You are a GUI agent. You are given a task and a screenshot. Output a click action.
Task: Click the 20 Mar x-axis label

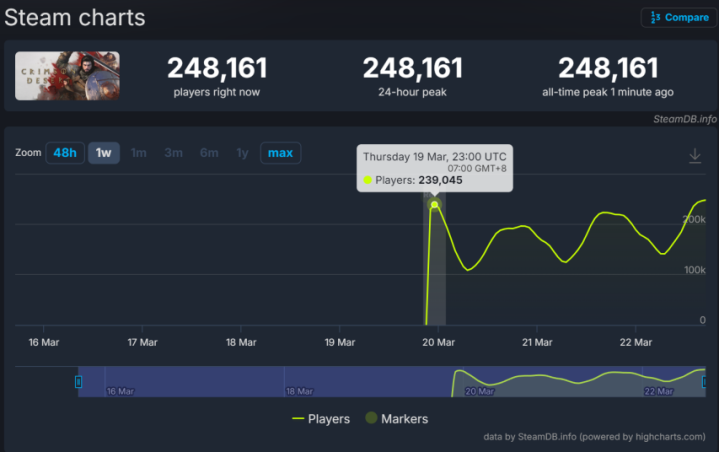[438, 342]
